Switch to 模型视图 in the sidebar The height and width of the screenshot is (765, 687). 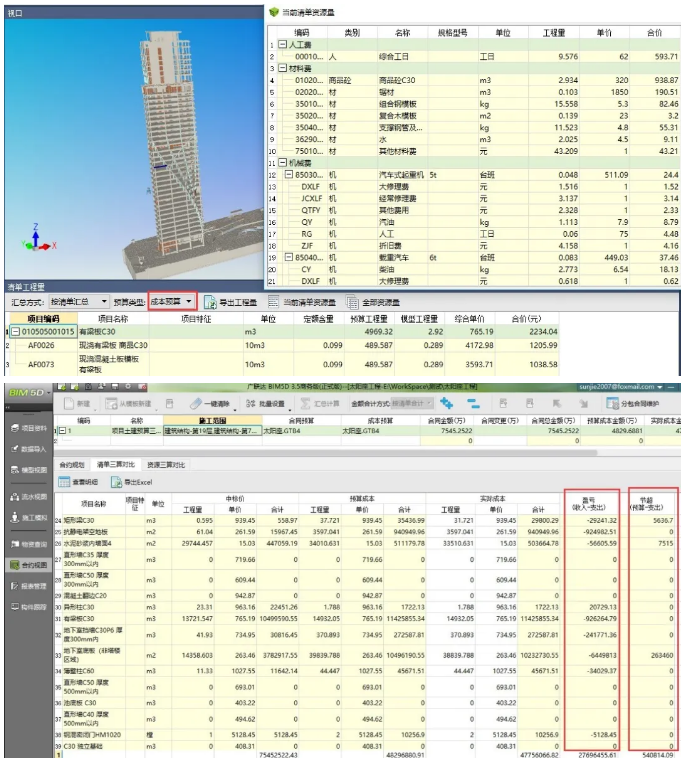pyautogui.click(x=28, y=470)
